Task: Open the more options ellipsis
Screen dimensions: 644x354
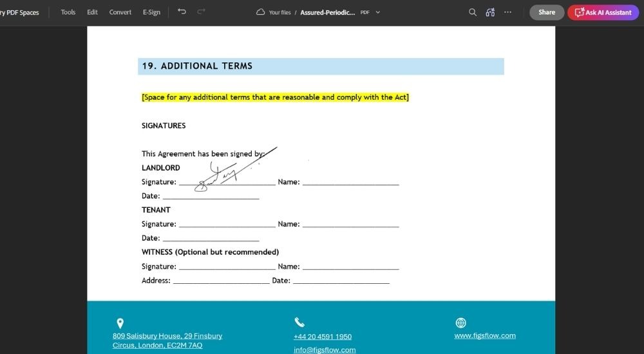Action: click(x=507, y=12)
